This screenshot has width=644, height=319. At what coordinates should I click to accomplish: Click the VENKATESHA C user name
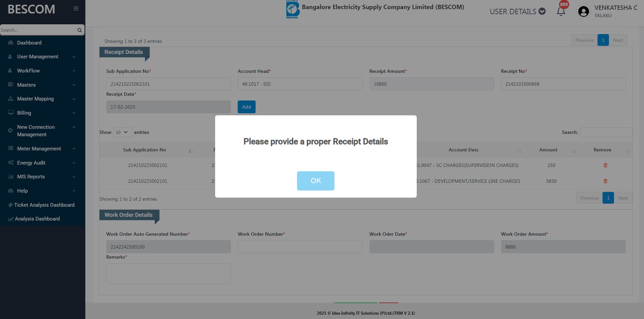(616, 8)
